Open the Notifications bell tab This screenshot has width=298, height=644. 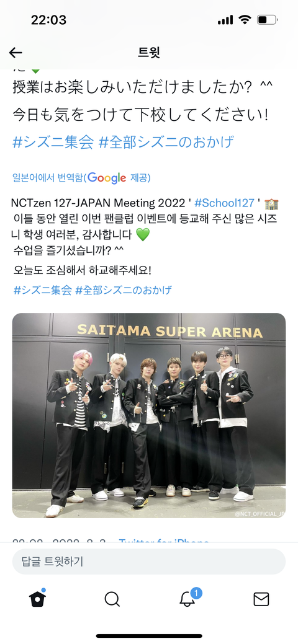[x=187, y=599]
